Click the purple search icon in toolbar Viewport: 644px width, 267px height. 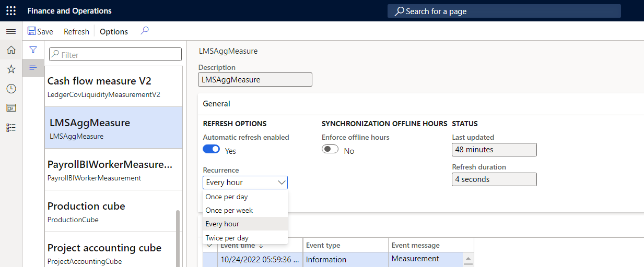(145, 31)
